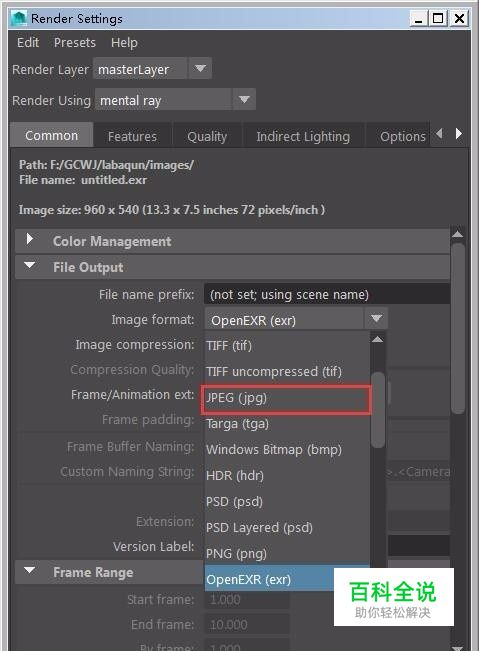Click the Maya icon in title bar

coord(19,18)
